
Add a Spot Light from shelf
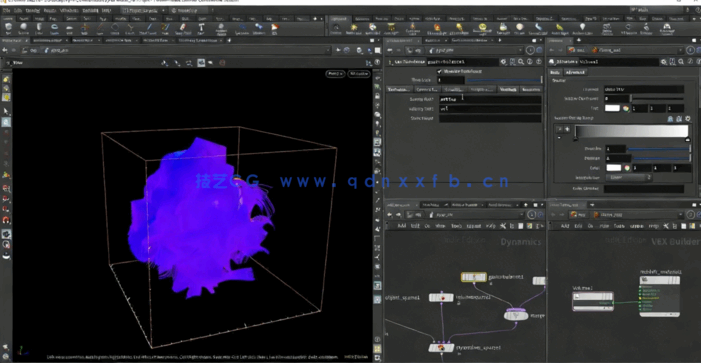click(x=372, y=29)
